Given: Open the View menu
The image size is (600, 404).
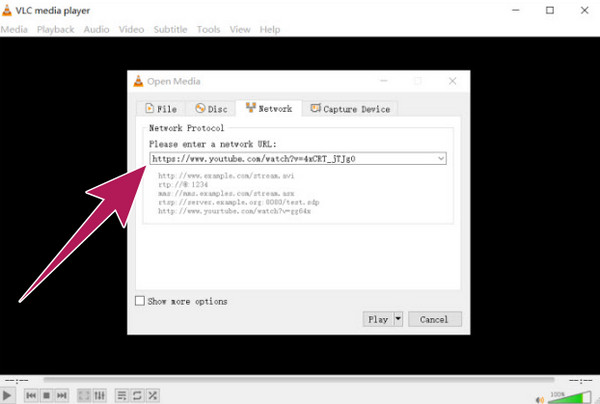Looking at the screenshot, I should (x=240, y=29).
